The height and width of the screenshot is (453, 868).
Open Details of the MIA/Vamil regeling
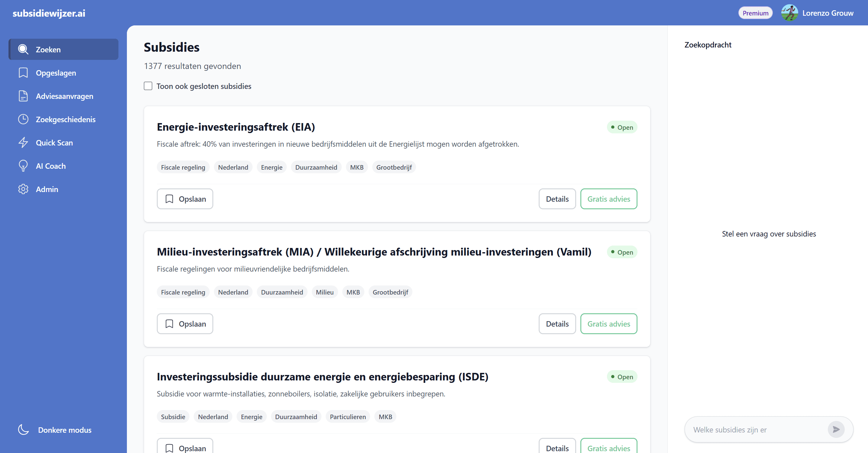point(557,324)
